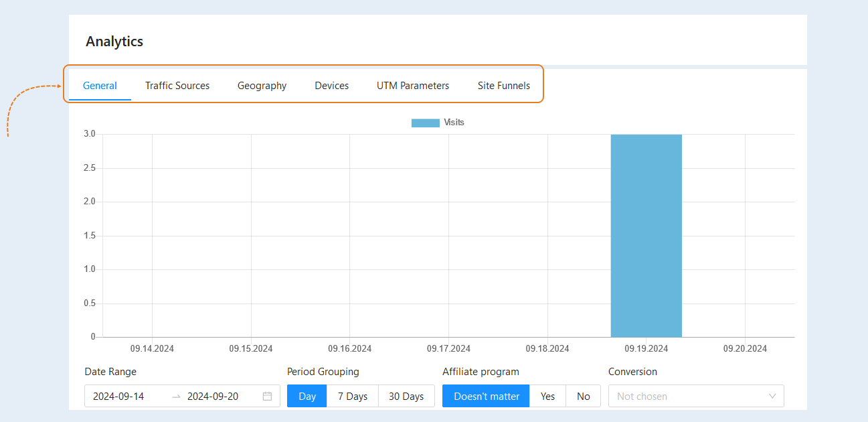Viewport: 868px width, 422px height.
Task: Choose Yes for Affiliate program
Action: 548,397
